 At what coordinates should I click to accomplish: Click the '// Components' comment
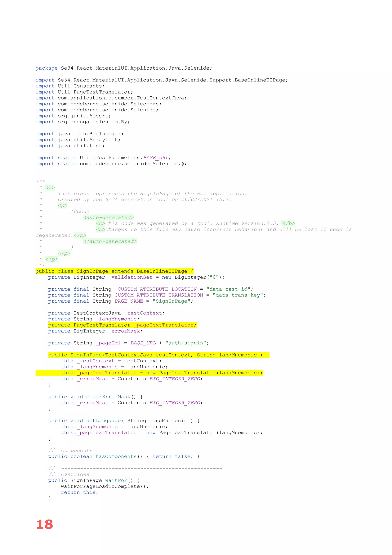point(70,451)
